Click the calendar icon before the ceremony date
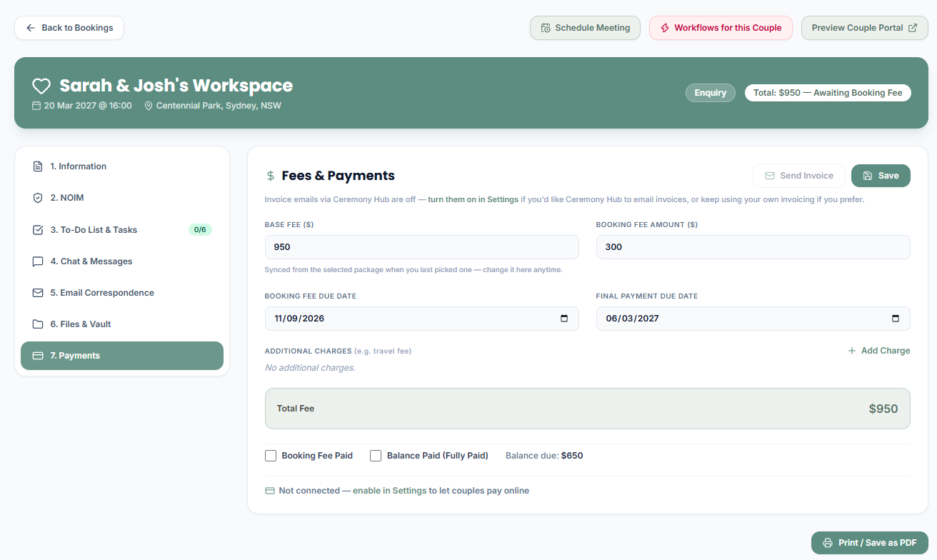The height and width of the screenshot is (560, 937). [36, 106]
